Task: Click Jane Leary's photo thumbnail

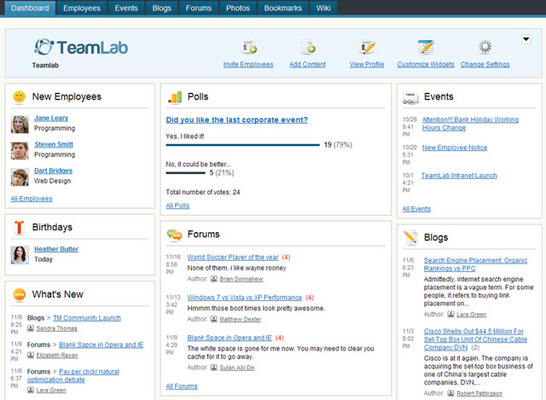Action: point(20,124)
